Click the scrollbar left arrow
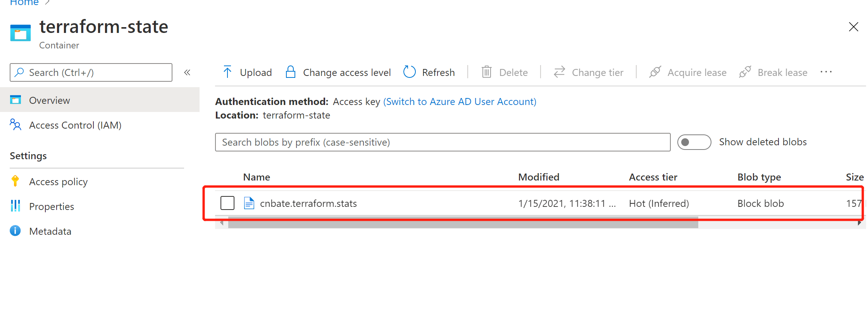Image resolution: width=868 pixels, height=325 pixels. [x=222, y=223]
